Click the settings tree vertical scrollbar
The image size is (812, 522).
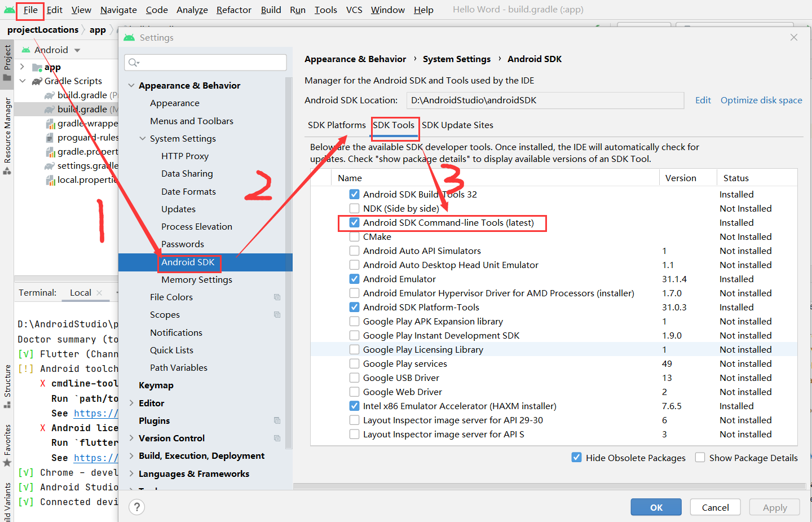(x=289, y=262)
